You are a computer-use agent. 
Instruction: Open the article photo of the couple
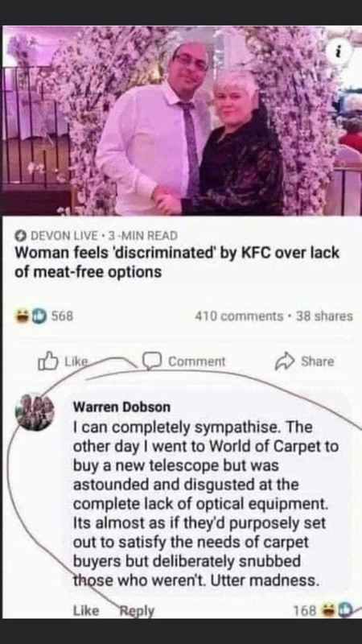click(x=181, y=120)
